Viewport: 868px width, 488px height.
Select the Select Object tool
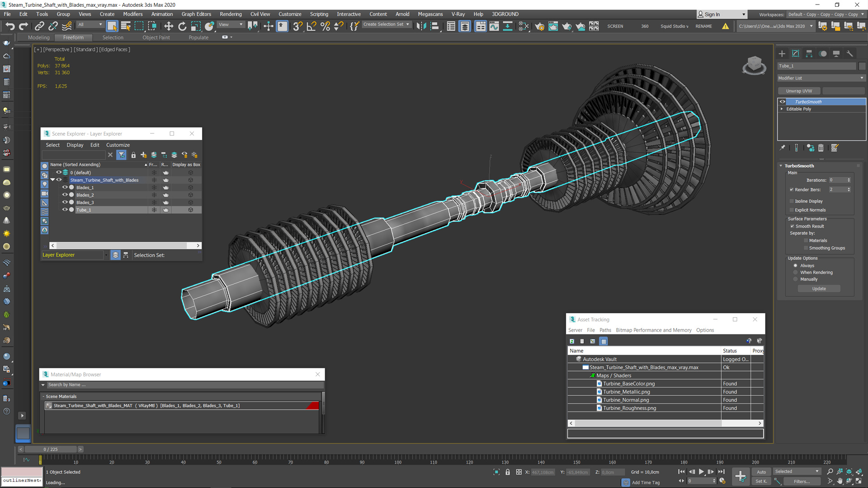(112, 26)
